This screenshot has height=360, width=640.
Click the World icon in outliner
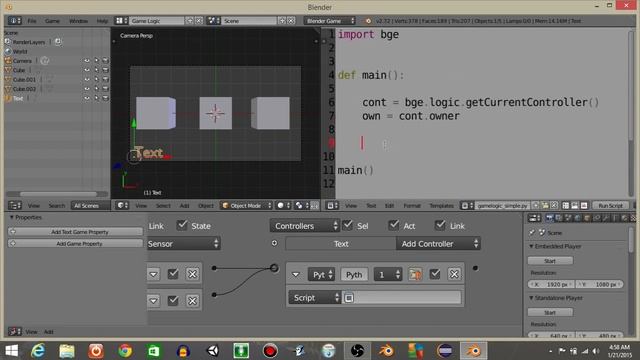(x=8, y=51)
